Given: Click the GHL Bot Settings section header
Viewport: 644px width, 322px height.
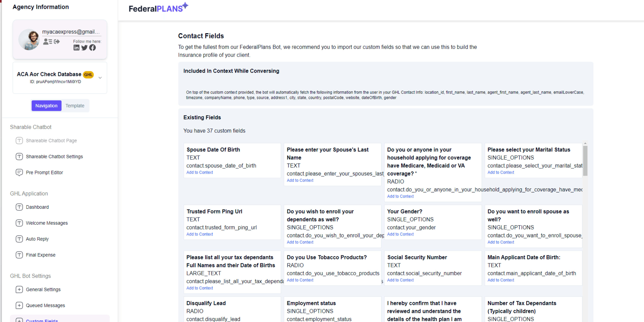Looking at the screenshot, I should click(x=30, y=276).
